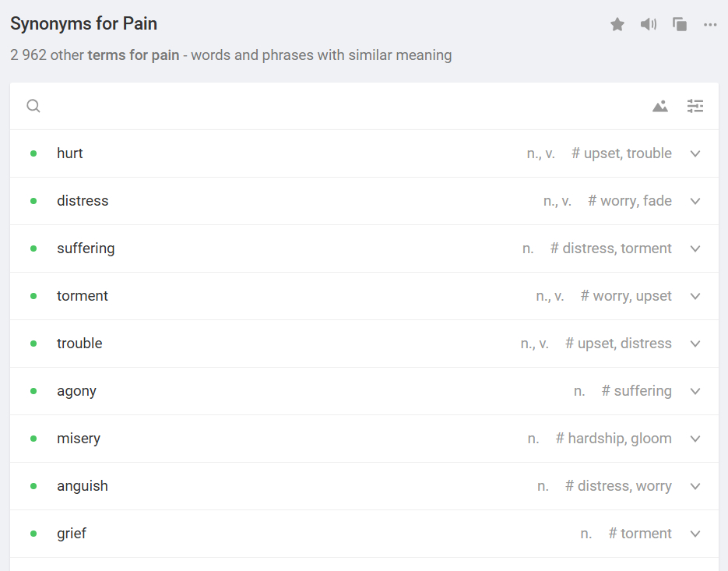
Task: Play pronunciation with the speaker icon
Action: pyautogui.click(x=648, y=25)
